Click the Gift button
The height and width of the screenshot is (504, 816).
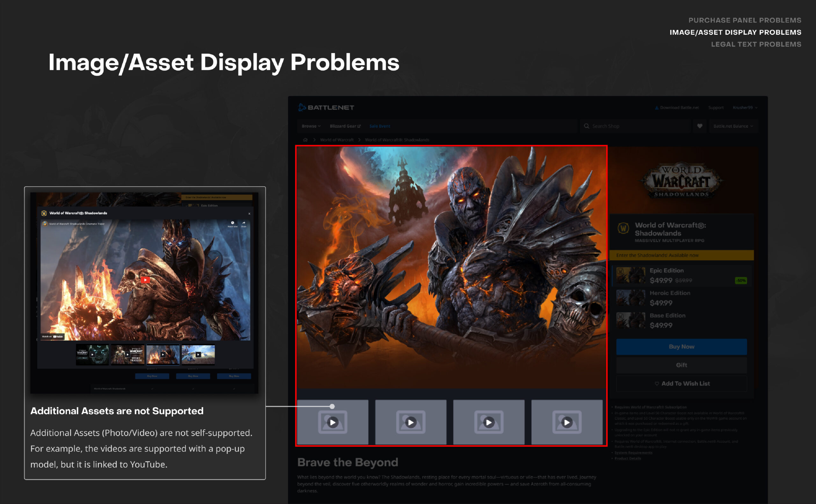[681, 365]
